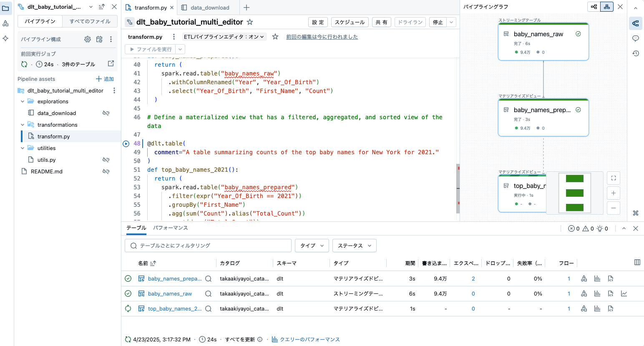Open the パフォーマンス tab in the bottom panel
Screen dimensions: 644x346
pos(171,228)
